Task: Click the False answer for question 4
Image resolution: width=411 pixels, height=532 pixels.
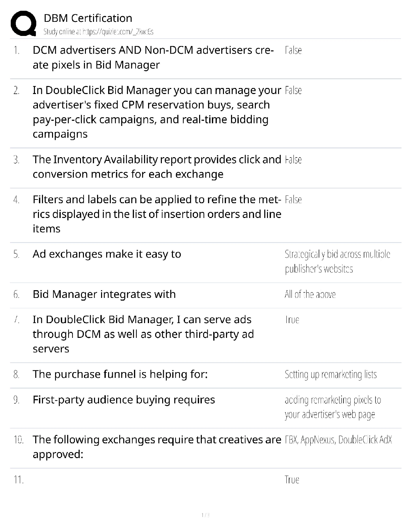Action: 293,200
